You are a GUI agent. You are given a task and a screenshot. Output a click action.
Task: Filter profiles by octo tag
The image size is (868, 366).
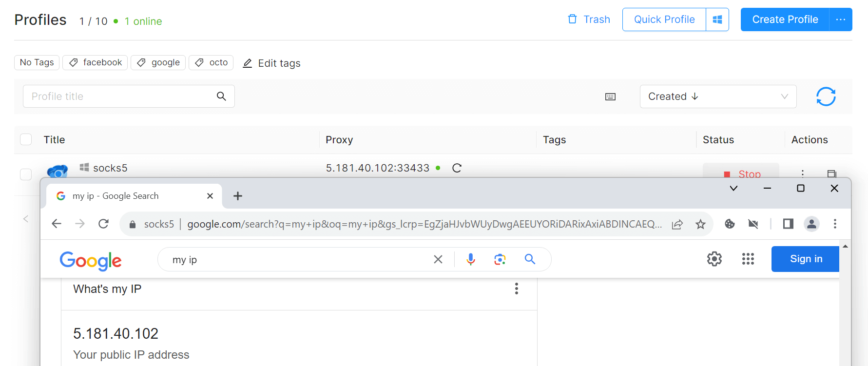211,62
